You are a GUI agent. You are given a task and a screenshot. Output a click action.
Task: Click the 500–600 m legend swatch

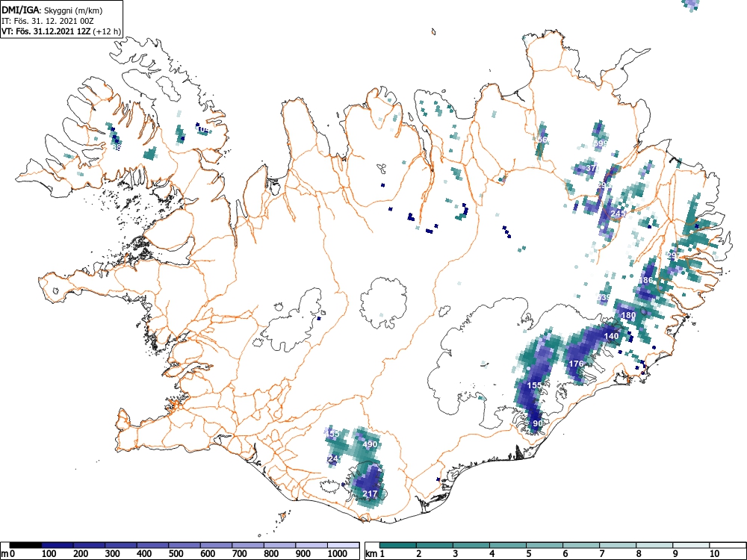tap(185, 545)
